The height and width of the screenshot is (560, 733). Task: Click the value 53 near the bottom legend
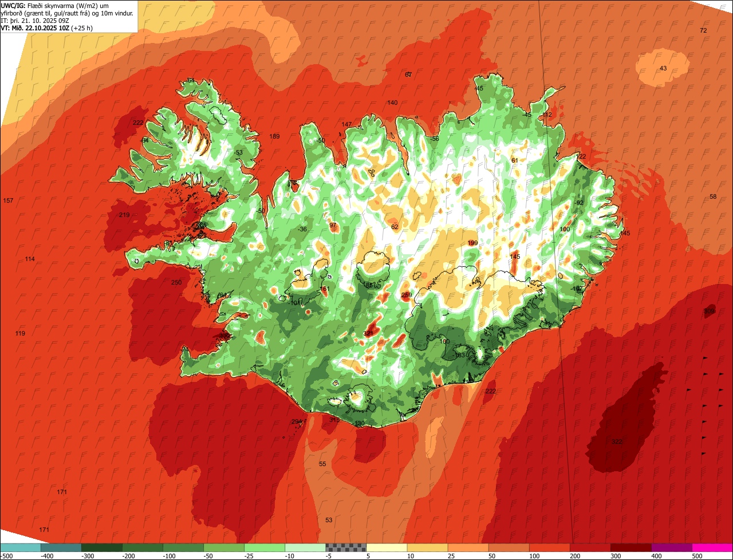click(x=329, y=520)
